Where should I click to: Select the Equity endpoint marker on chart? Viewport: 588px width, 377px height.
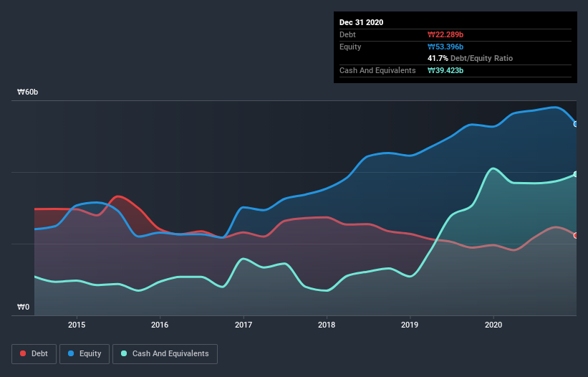[x=576, y=124]
